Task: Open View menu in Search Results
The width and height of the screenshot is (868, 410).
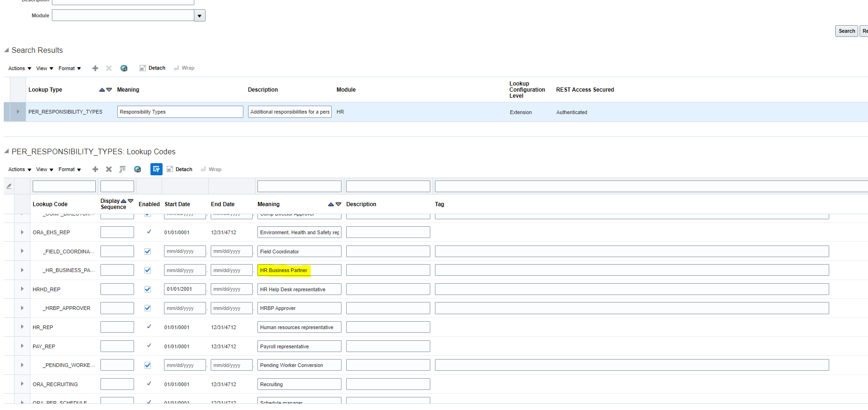Action: [45, 68]
